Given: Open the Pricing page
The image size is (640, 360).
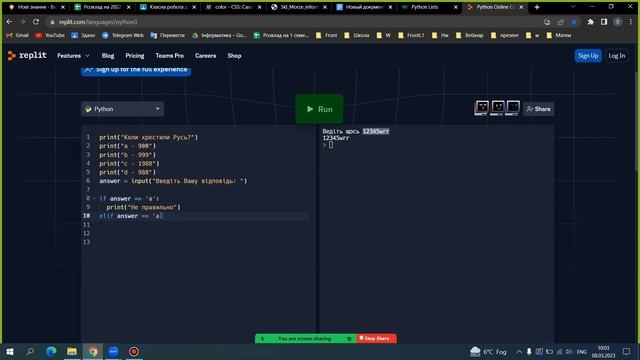Looking at the screenshot, I should coord(135,56).
